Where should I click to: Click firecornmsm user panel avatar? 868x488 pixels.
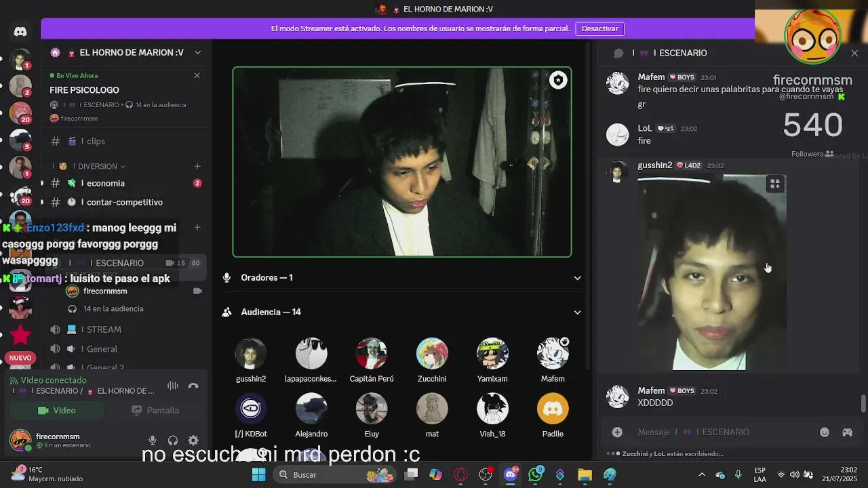pyautogui.click(x=20, y=441)
